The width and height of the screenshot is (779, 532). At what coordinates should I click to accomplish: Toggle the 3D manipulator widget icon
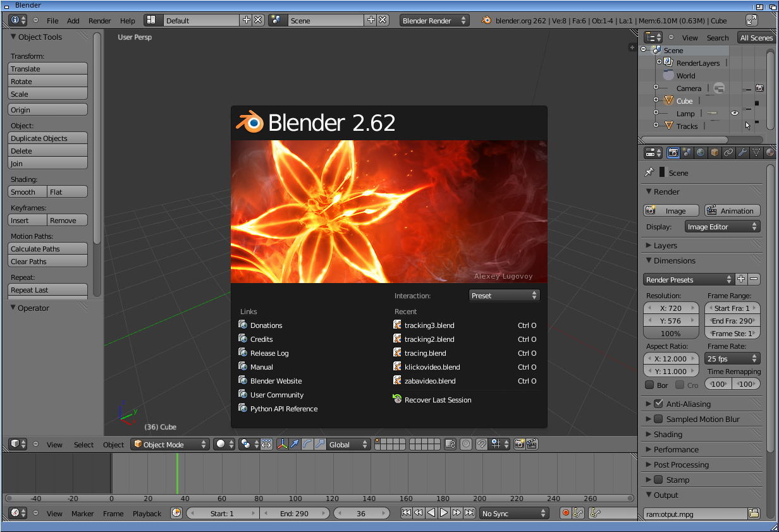(x=282, y=444)
